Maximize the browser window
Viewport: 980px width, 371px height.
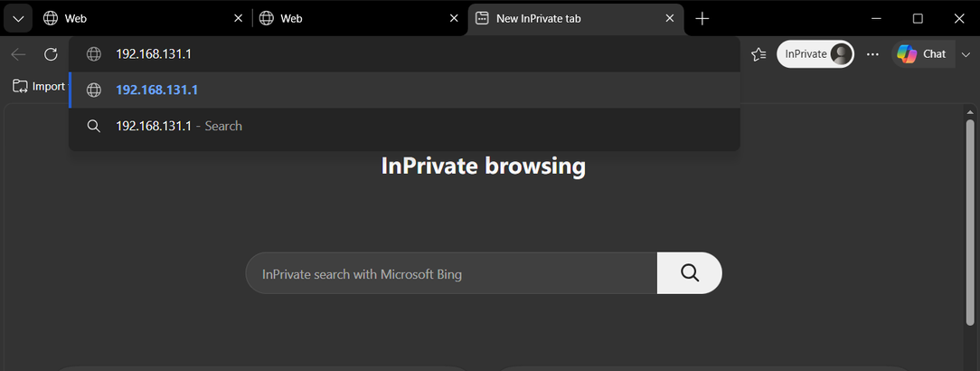coord(918,19)
